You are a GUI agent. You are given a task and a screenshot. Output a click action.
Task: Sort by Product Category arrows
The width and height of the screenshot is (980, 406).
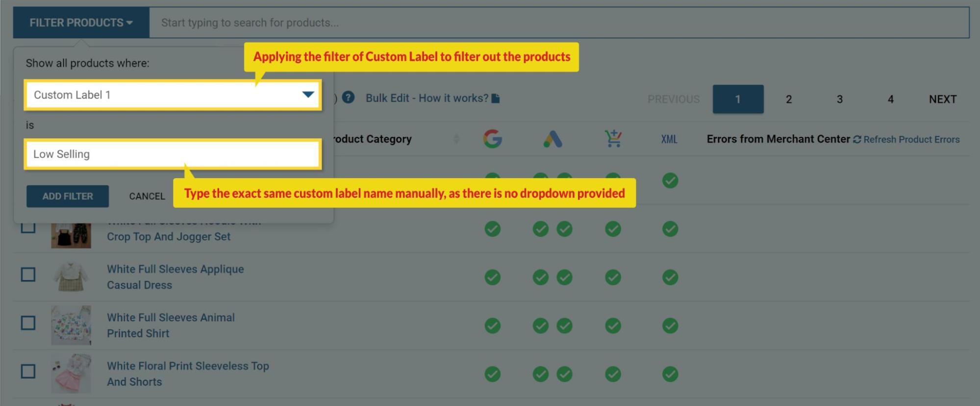pos(456,139)
